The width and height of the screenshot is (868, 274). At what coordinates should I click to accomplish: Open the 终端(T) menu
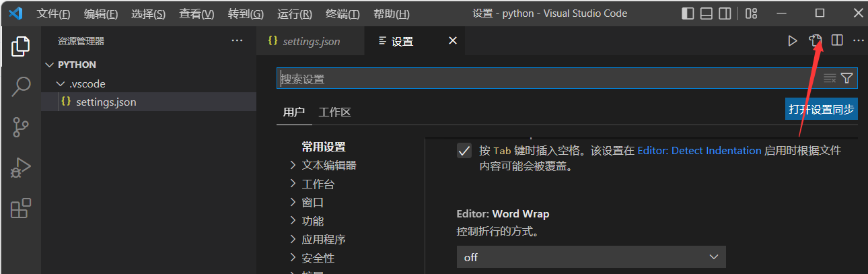tap(342, 14)
